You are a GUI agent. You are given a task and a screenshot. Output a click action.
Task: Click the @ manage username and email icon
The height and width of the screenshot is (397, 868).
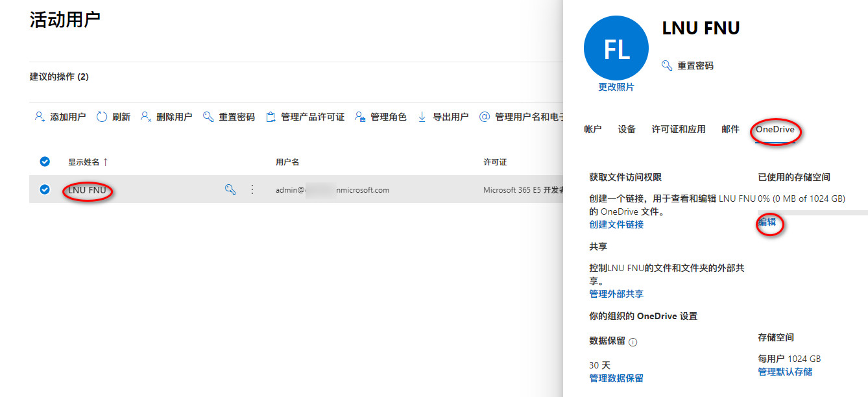click(484, 117)
